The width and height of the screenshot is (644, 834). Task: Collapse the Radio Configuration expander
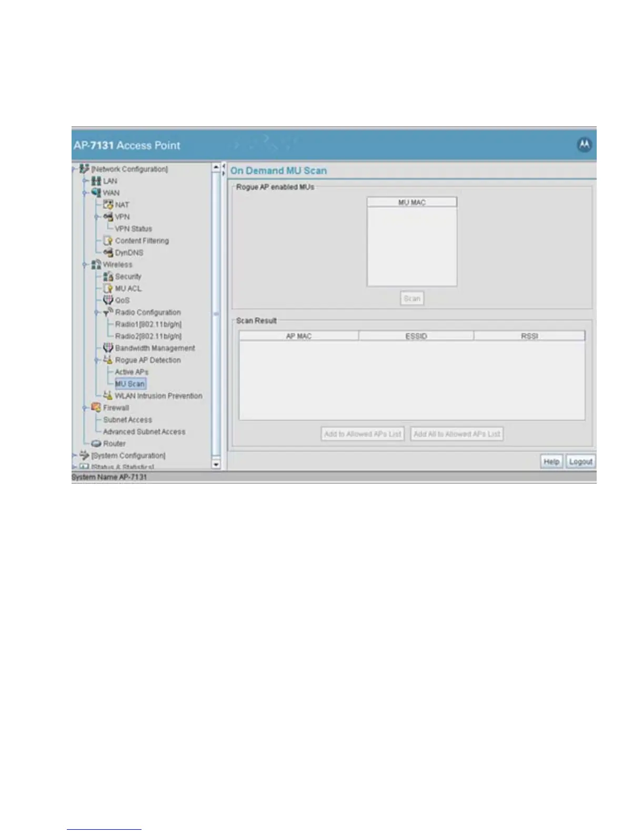[97, 313]
